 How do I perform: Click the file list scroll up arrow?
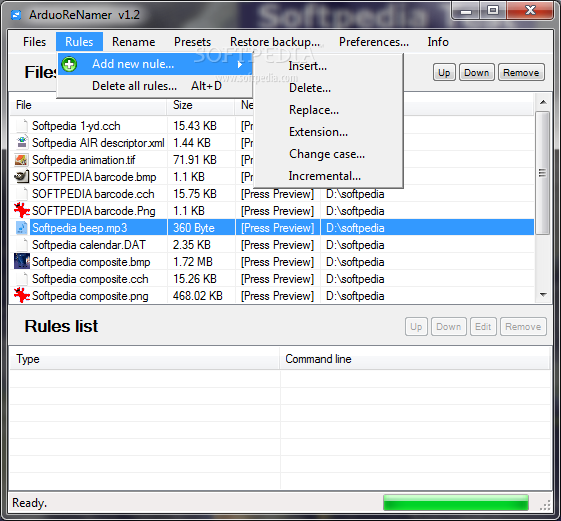click(x=543, y=102)
